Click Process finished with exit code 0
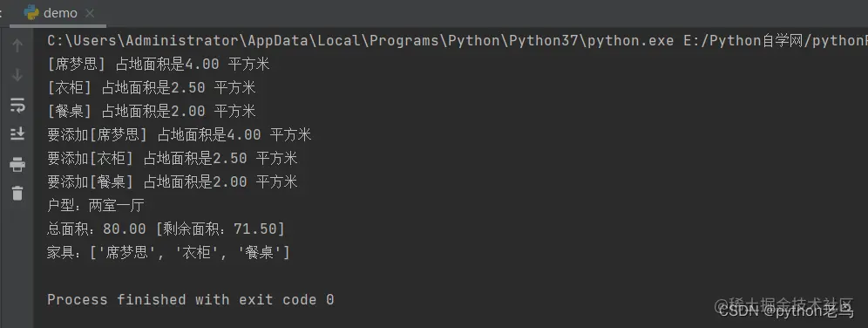 point(191,300)
